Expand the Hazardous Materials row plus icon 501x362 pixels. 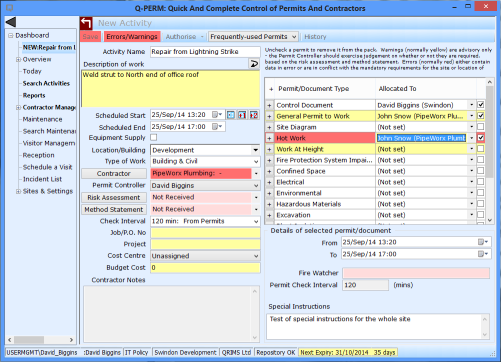click(x=269, y=204)
